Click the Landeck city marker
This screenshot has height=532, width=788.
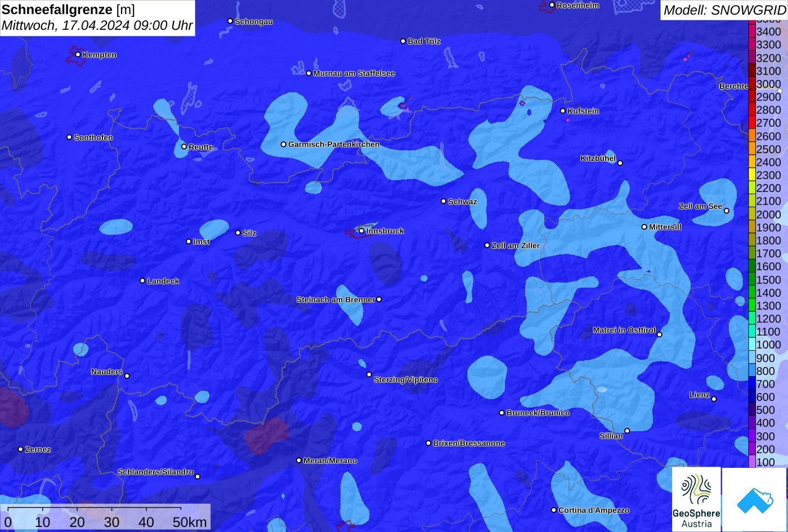pos(142,281)
